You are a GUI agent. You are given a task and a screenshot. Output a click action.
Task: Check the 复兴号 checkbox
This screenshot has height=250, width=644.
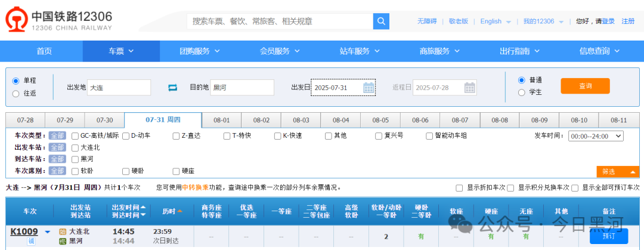point(379,135)
